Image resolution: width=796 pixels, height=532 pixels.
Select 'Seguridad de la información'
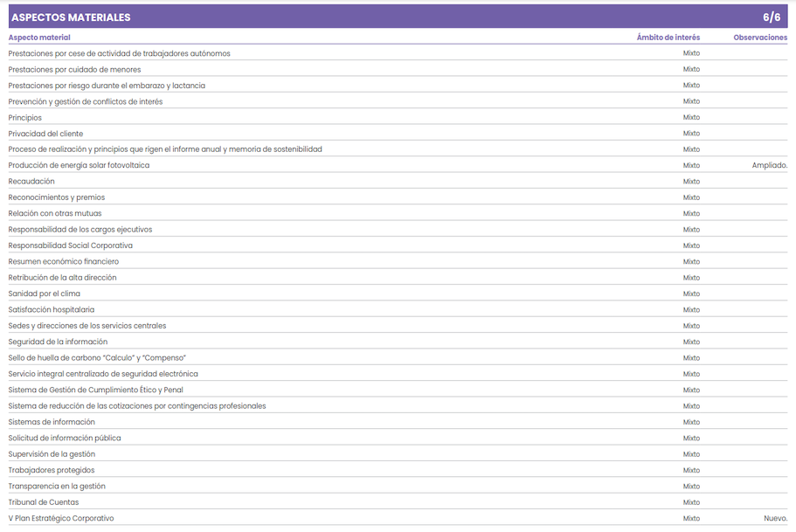[x=58, y=342]
